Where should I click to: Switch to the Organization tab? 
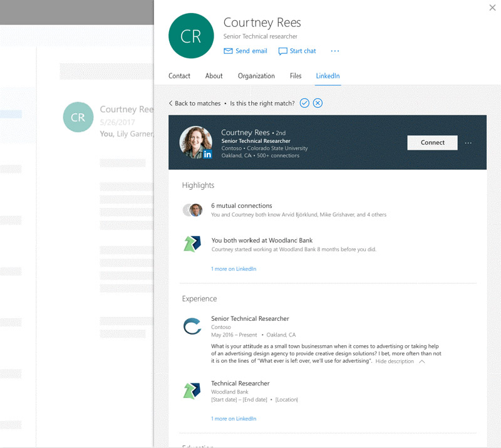tap(256, 76)
